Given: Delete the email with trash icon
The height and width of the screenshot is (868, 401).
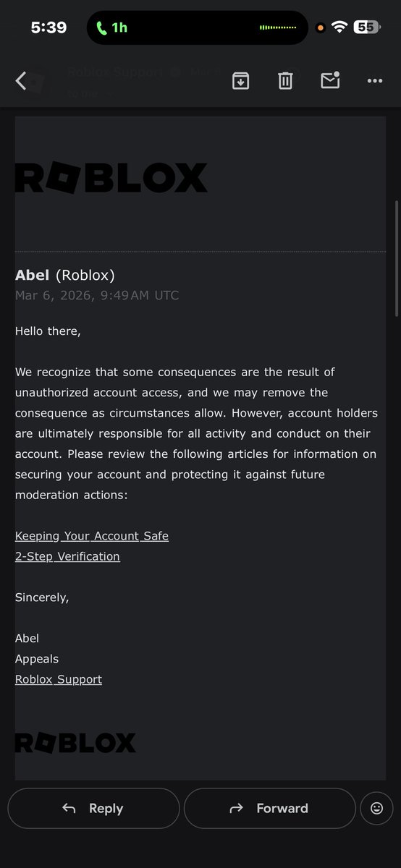Looking at the screenshot, I should coord(285,81).
